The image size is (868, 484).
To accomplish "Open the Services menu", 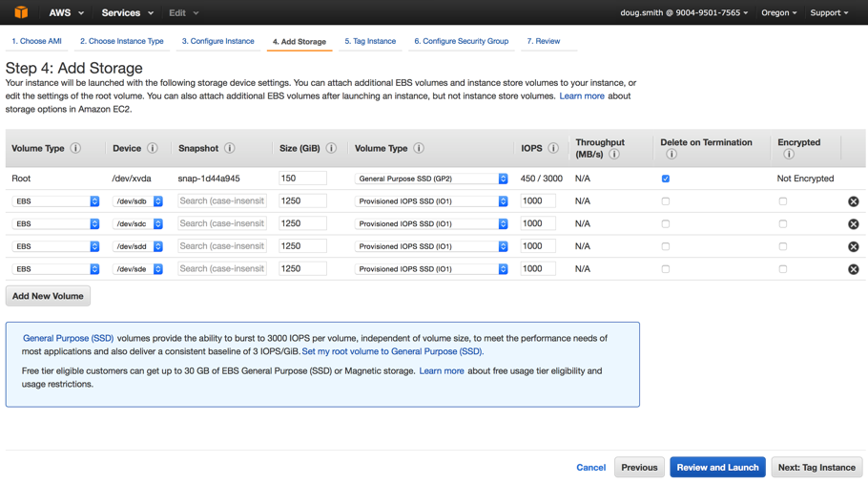I will click(x=127, y=12).
